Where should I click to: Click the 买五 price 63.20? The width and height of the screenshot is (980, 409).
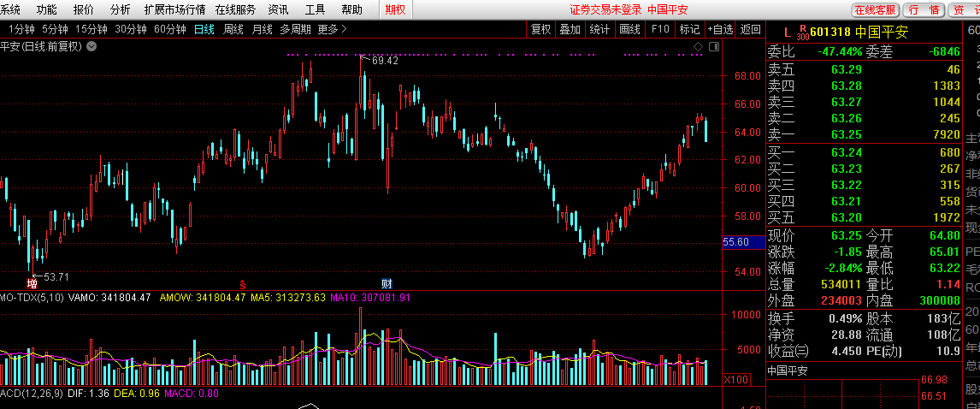(x=847, y=217)
